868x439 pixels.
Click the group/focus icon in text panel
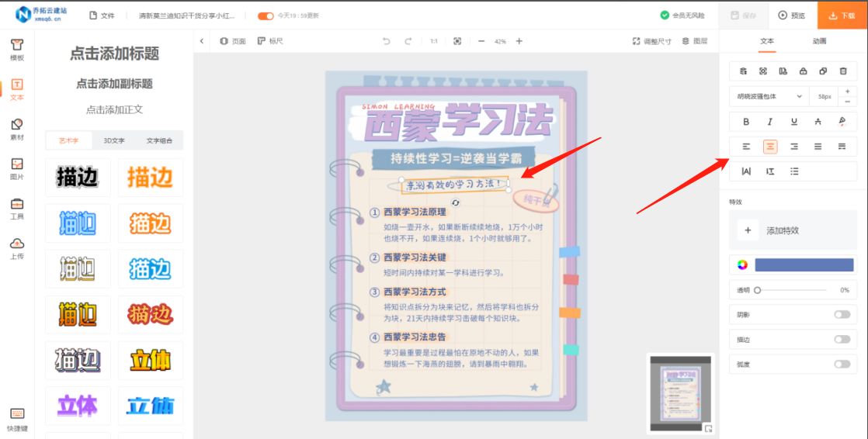click(x=763, y=71)
